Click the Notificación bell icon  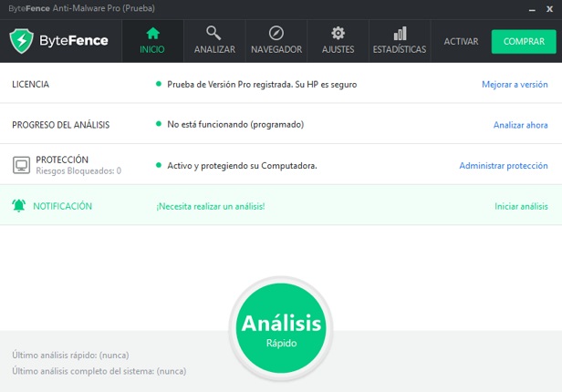point(18,206)
